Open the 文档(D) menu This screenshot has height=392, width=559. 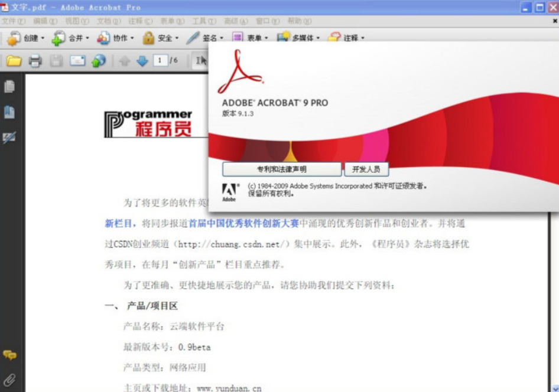tap(109, 21)
